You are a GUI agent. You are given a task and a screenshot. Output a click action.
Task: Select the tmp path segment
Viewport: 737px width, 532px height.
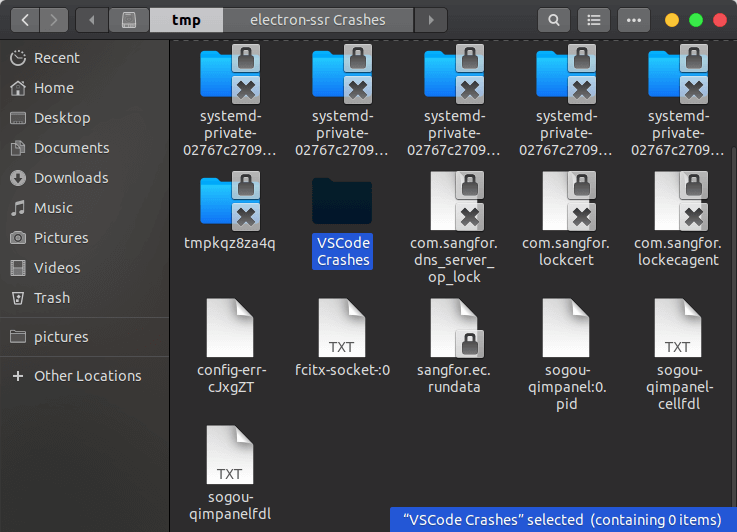click(186, 20)
